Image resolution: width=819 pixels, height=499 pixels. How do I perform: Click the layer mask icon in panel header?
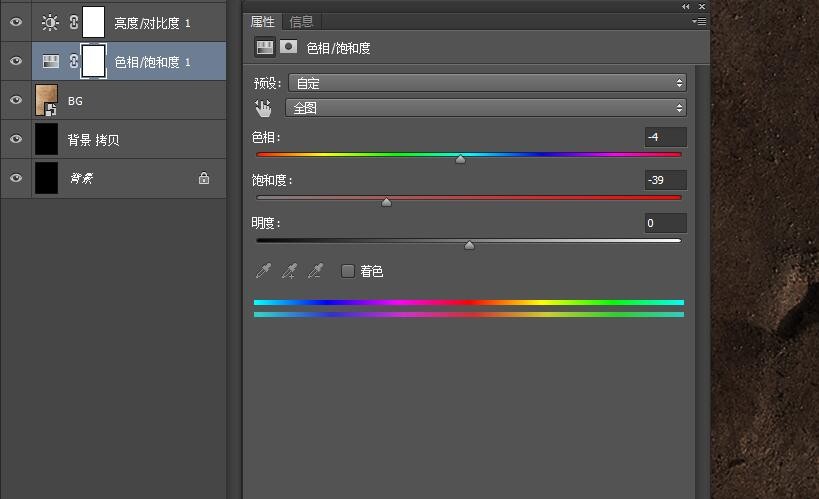point(288,47)
